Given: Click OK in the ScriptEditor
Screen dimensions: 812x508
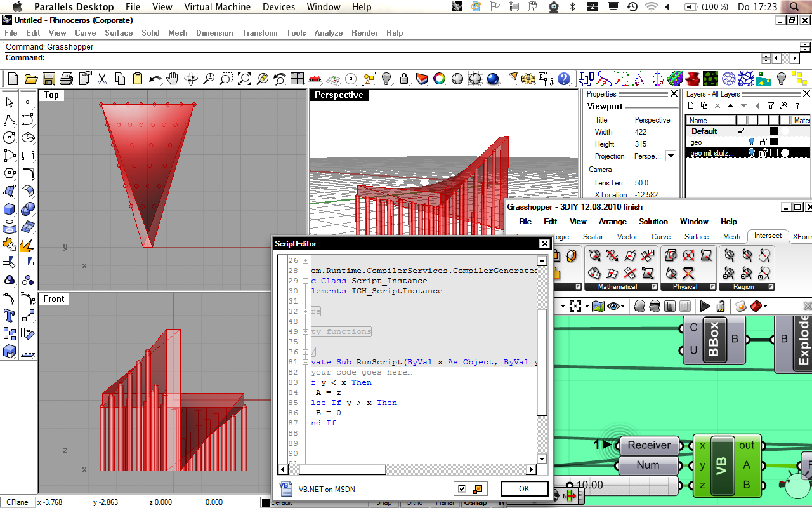Looking at the screenshot, I should [x=524, y=489].
